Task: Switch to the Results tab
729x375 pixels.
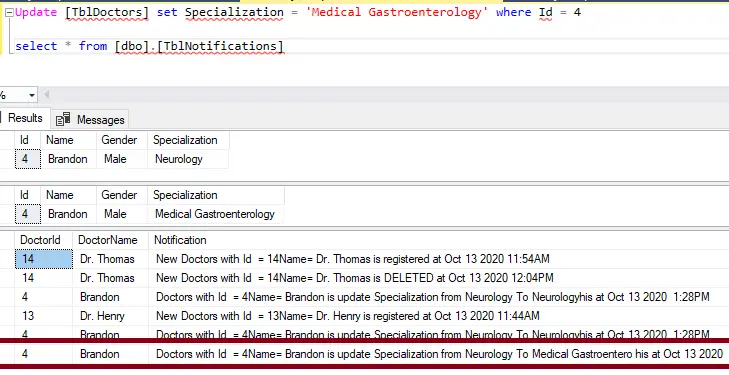Action: (25, 118)
